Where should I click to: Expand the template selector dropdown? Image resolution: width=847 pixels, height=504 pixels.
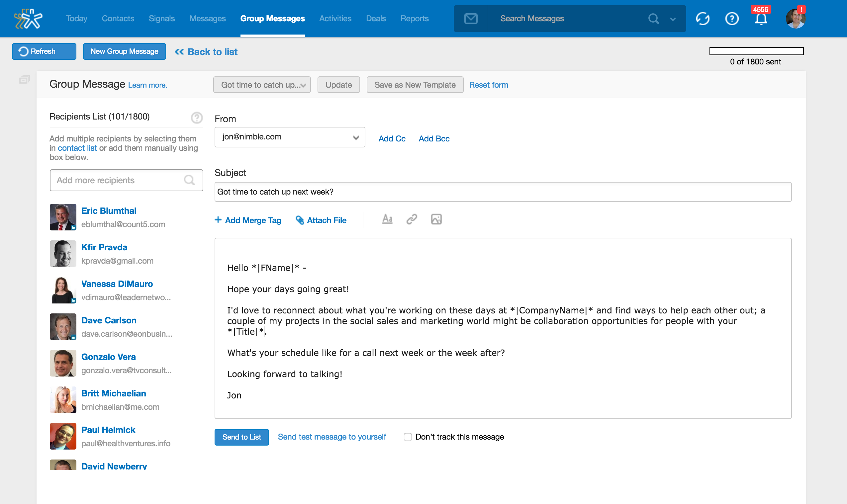pos(262,85)
